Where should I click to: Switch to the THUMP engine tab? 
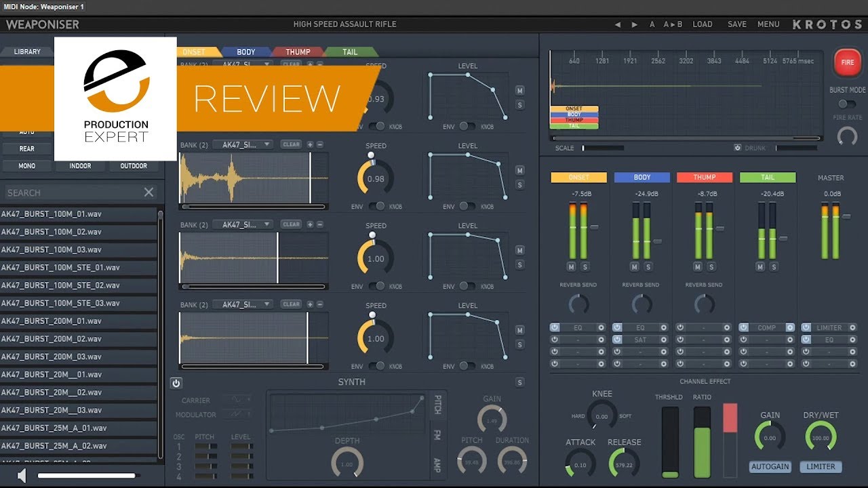pyautogui.click(x=298, y=52)
